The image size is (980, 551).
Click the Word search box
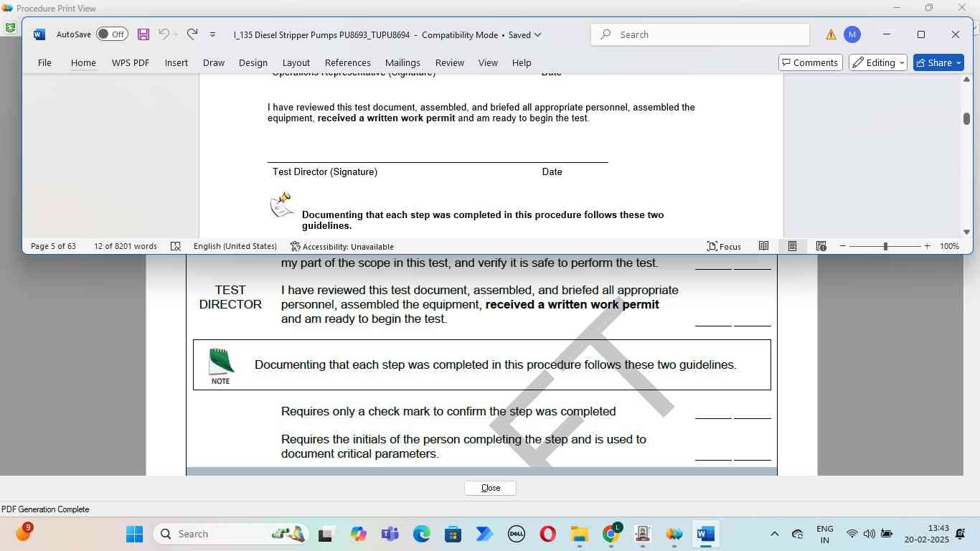click(x=700, y=34)
